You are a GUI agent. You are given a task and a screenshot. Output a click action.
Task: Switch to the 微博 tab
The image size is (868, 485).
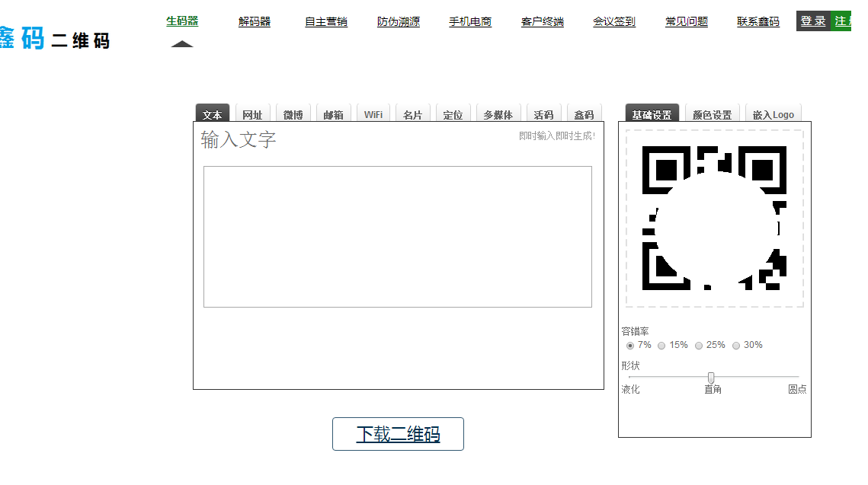(293, 113)
